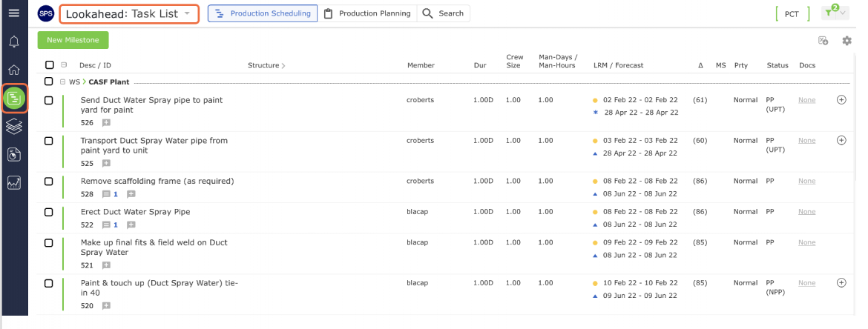Click forecast '09 Jun 22 - 09 Jun 22'
868x329 pixels.
640,296
